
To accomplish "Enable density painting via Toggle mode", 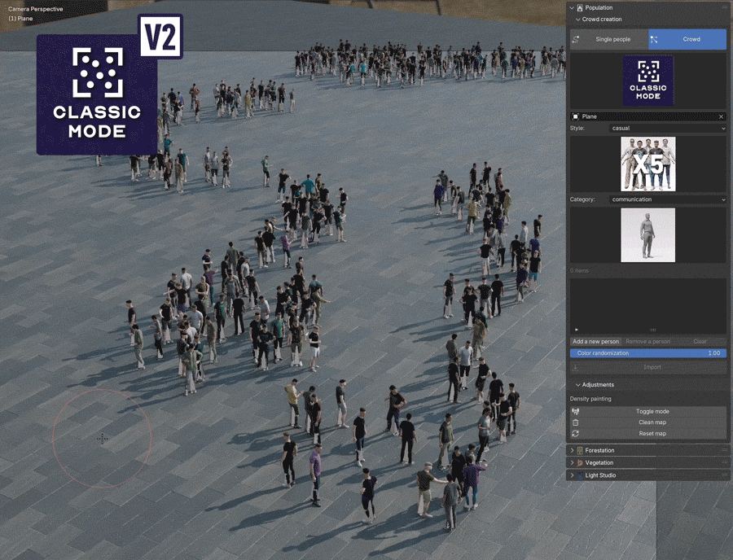I will (652, 411).
